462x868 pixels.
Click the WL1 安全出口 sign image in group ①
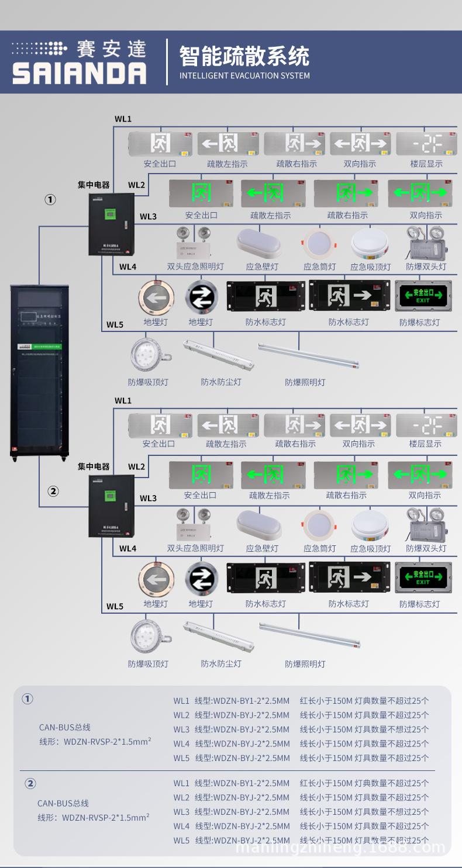pyautogui.click(x=160, y=143)
